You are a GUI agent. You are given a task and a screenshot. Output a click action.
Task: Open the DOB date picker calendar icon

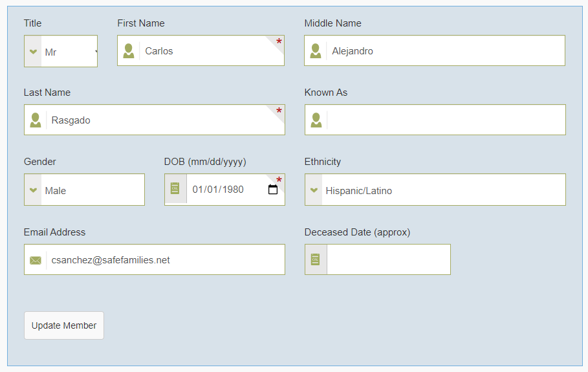tap(273, 190)
